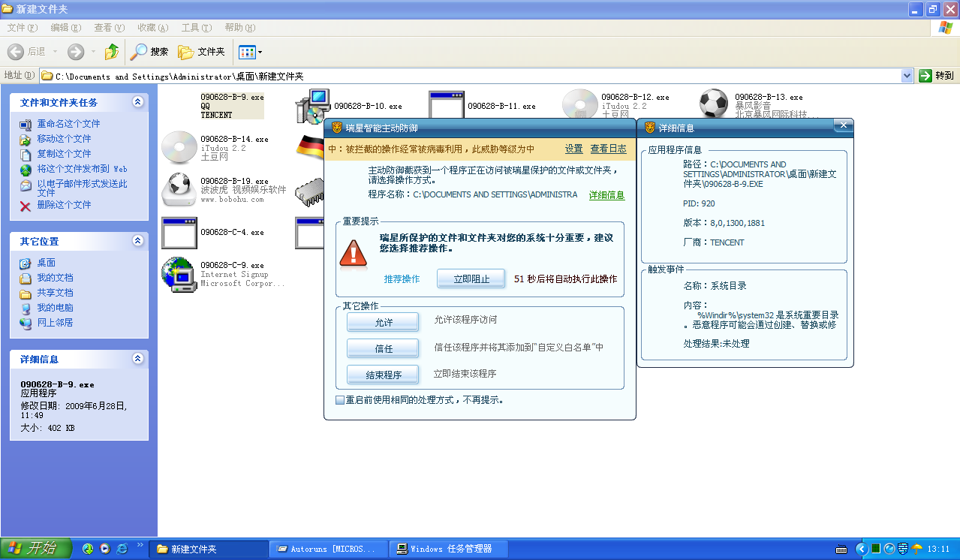960x560 pixels.
Task: Open the 设置 settings link
Action: click(574, 149)
